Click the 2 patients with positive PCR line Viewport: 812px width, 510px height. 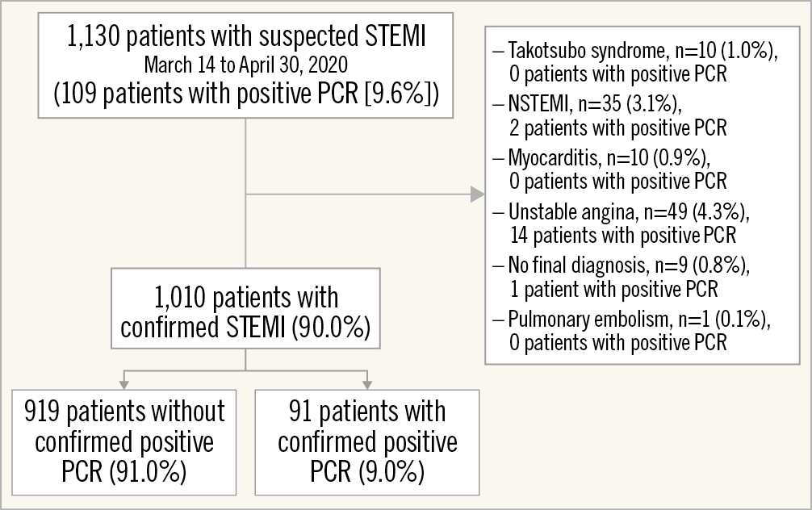(x=618, y=127)
